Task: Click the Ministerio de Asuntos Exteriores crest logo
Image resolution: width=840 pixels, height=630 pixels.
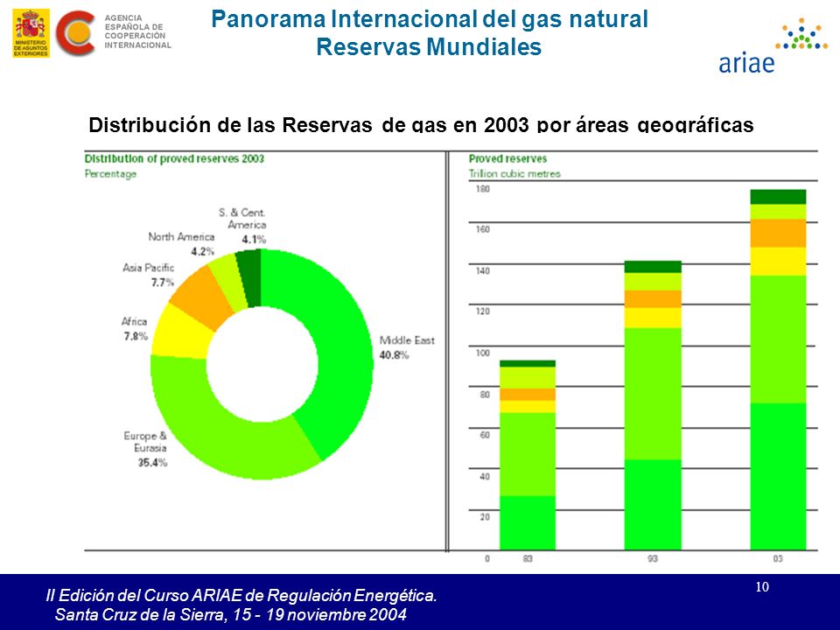Action: coord(31,33)
